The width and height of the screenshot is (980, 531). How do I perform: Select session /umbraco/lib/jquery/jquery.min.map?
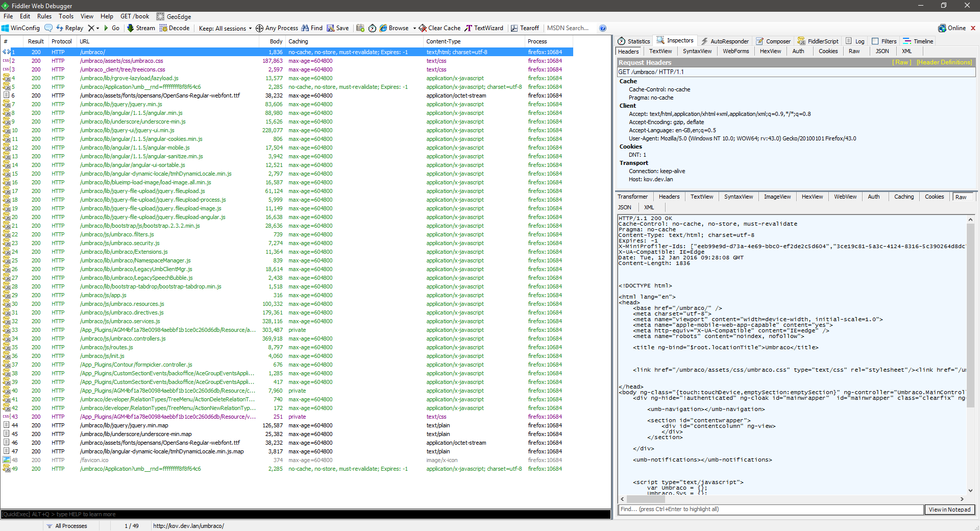[x=287, y=425]
